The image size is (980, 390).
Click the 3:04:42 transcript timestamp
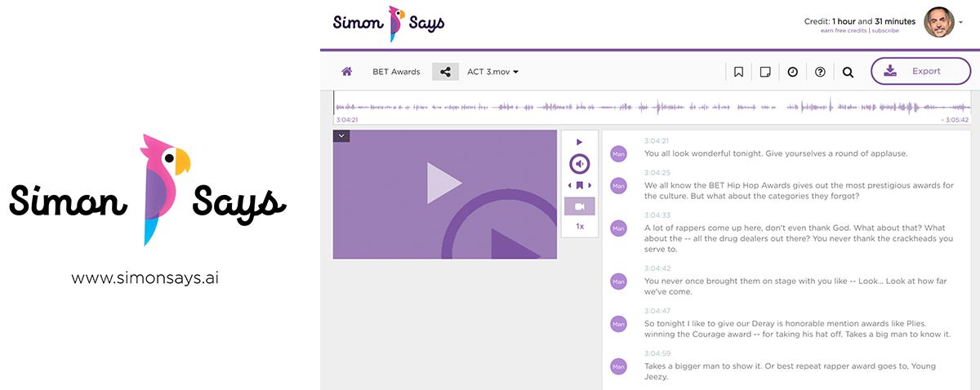pyautogui.click(x=657, y=268)
